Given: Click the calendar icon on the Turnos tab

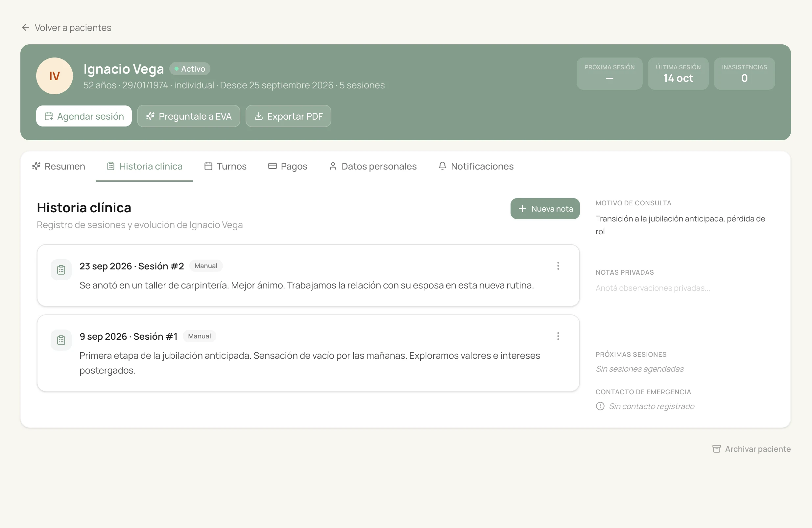Looking at the screenshot, I should 208,166.
